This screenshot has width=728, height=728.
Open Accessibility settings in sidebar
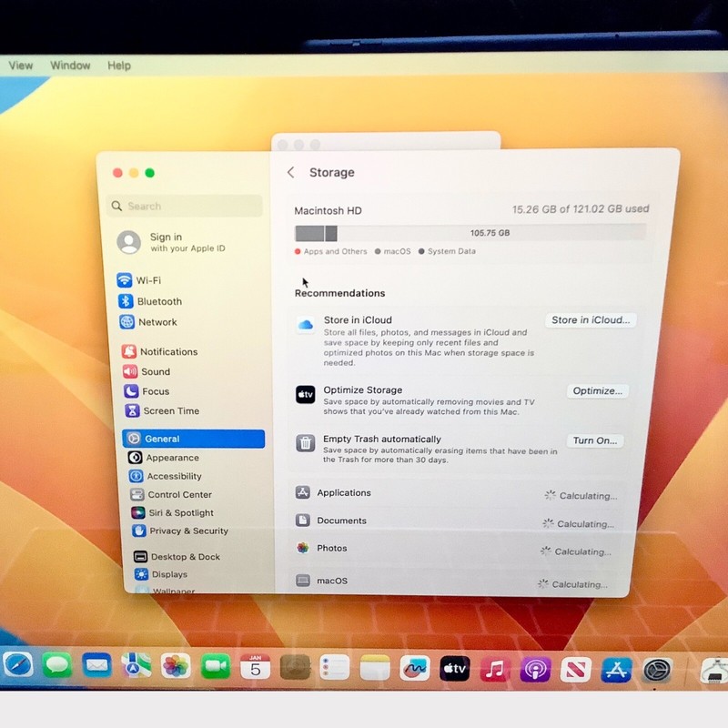(x=166, y=476)
